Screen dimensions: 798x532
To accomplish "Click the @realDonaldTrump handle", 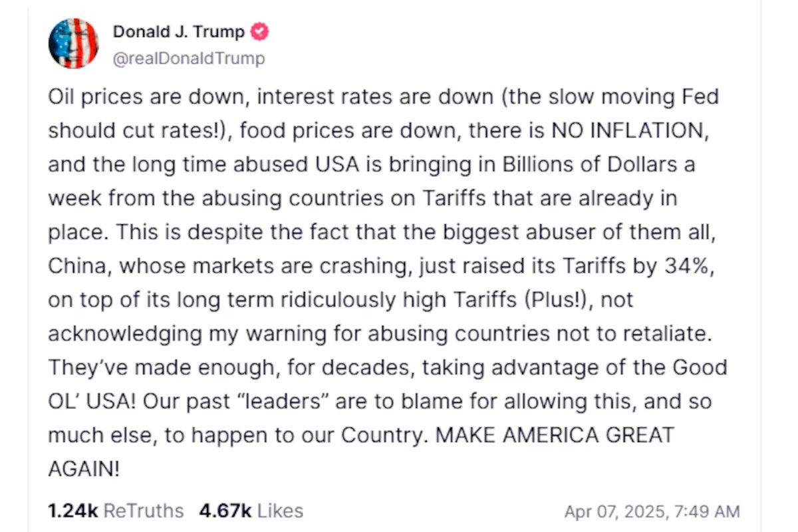I will (x=189, y=59).
